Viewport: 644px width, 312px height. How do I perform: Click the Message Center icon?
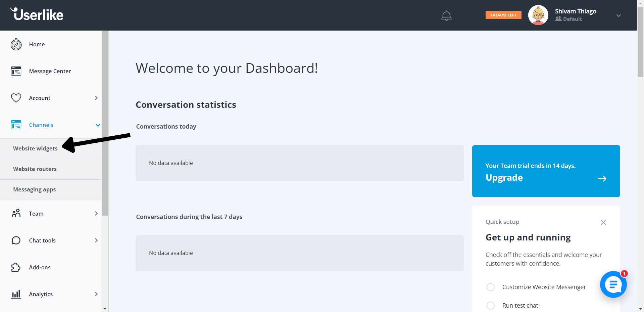click(x=16, y=71)
